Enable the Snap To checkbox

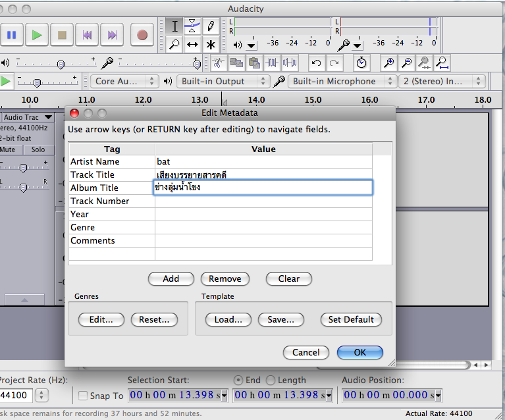[x=83, y=396]
